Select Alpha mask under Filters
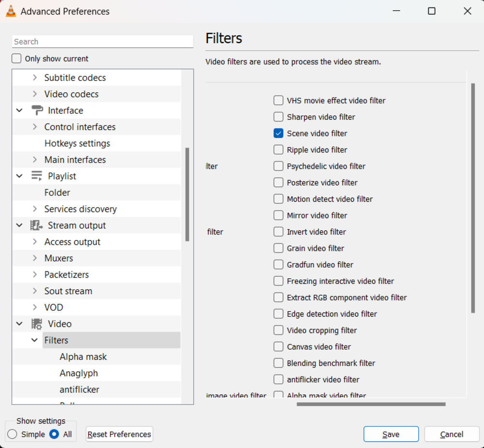 point(83,357)
